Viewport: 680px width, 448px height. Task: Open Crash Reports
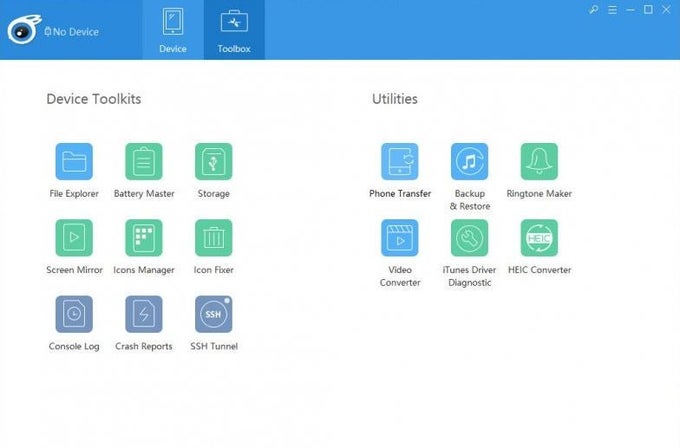pyautogui.click(x=144, y=314)
